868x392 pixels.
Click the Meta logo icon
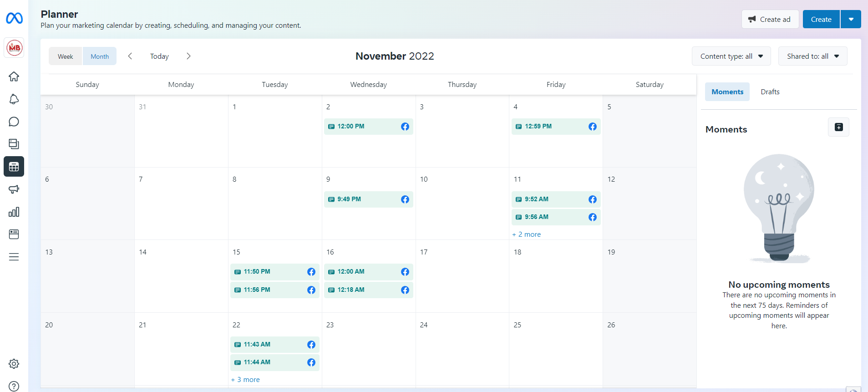14,18
